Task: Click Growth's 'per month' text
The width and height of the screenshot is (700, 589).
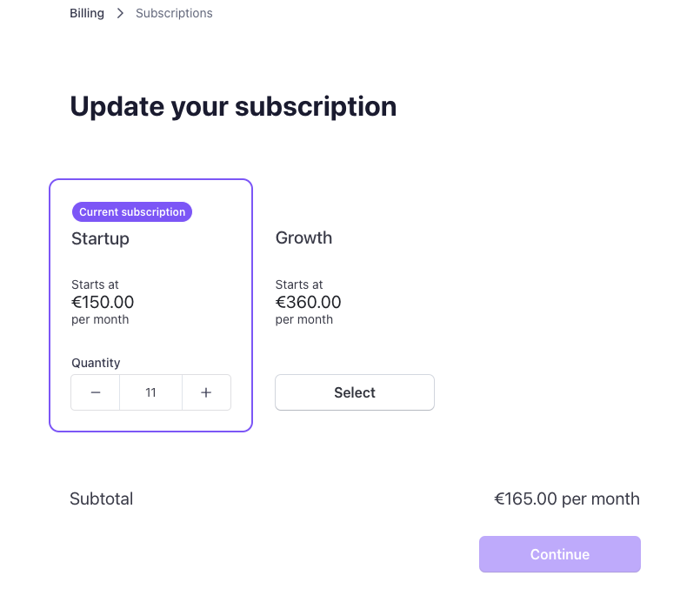Action: point(303,319)
